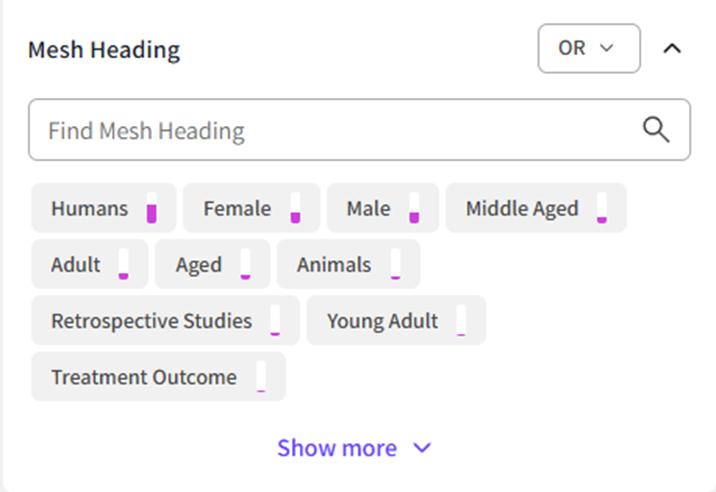Click the Humans frequency bar indicator
Screen dimensions: 716x492
tap(152, 209)
